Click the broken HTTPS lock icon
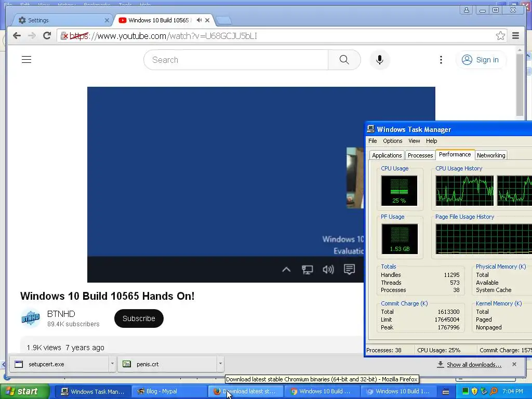Screen dimensions: 532x399 click(64, 36)
